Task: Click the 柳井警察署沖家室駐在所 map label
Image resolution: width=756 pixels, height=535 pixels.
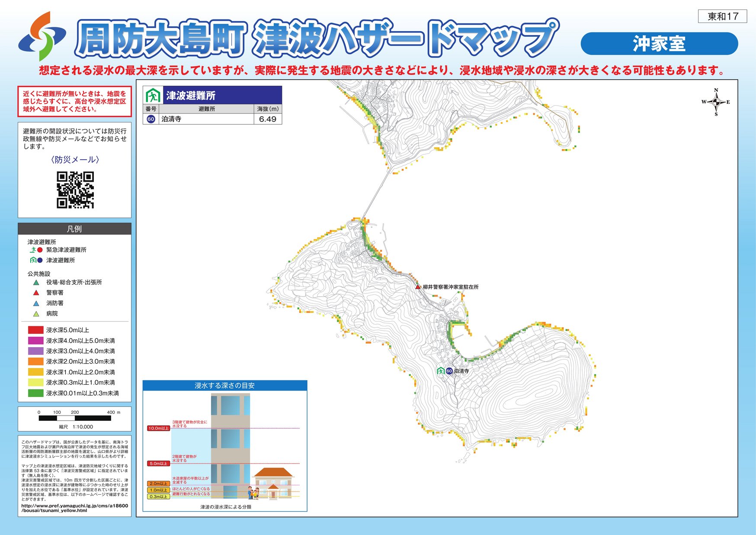Action: coord(451,287)
